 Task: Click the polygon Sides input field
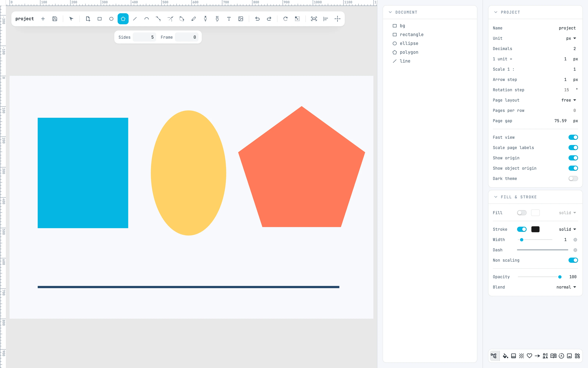[x=144, y=37]
